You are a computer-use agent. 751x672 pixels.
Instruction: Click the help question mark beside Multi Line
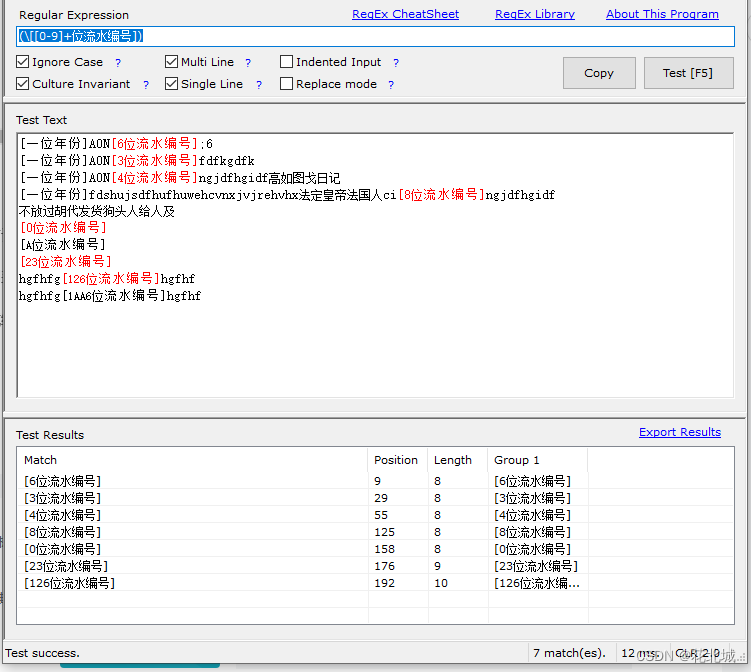click(x=248, y=63)
